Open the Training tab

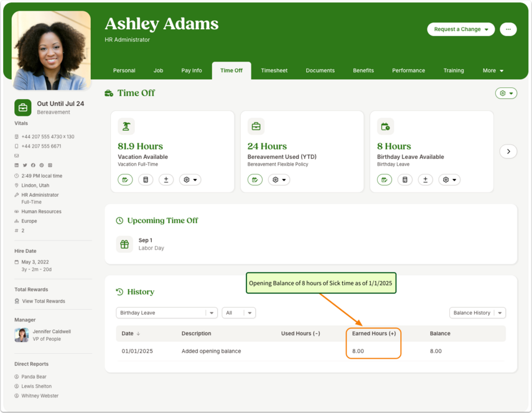[454, 70]
